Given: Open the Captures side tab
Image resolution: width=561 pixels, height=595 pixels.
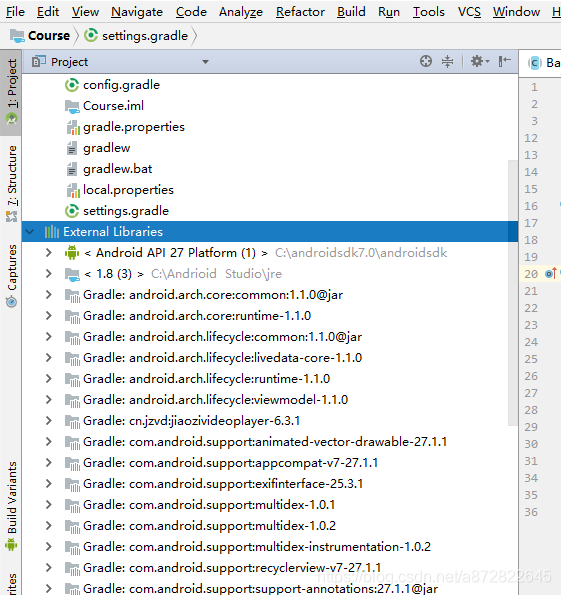Looking at the screenshot, I should 11,276.
